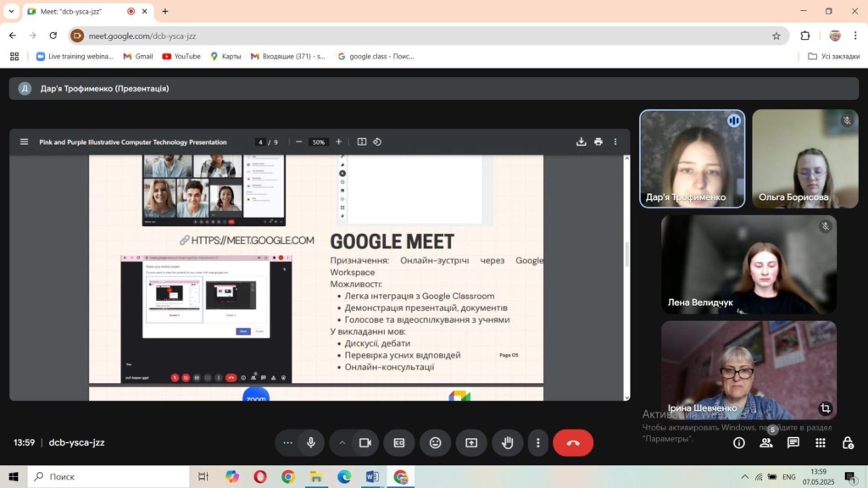This screenshot has width=868, height=488.
Task: Open more actions in PDF toolbar
Action: [x=615, y=141]
